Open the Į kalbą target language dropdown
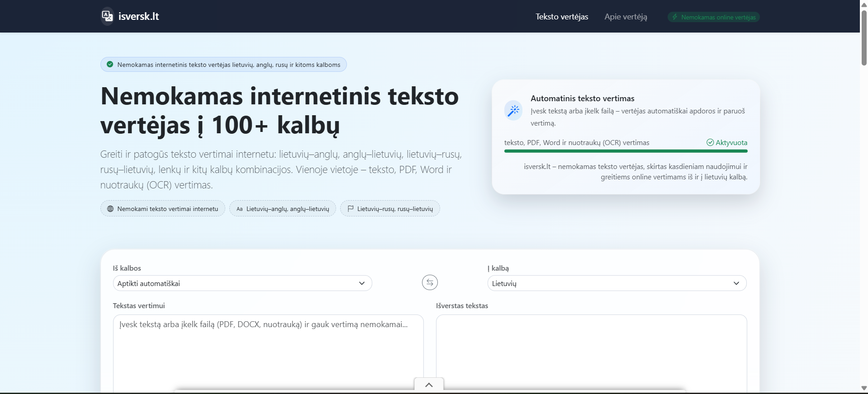Viewport: 868px width, 394px height. pyautogui.click(x=617, y=283)
